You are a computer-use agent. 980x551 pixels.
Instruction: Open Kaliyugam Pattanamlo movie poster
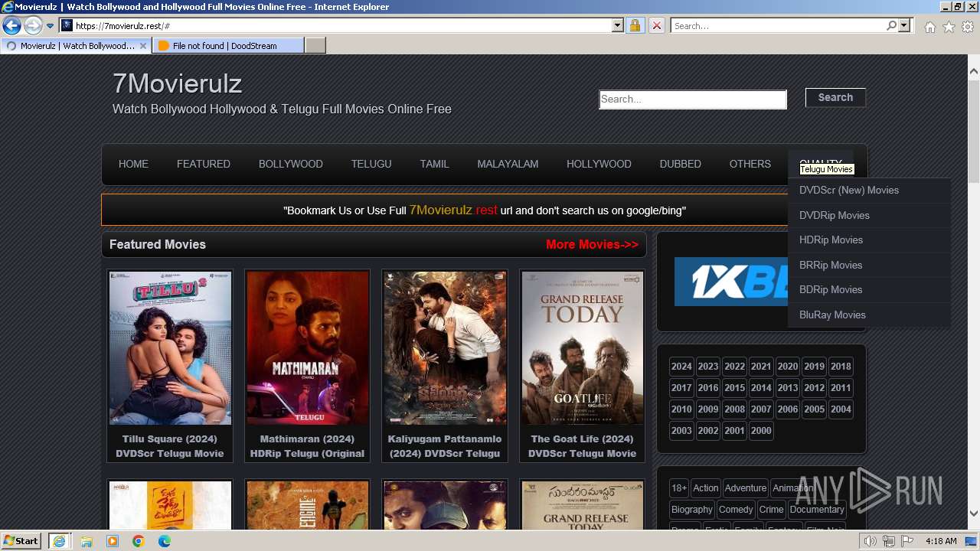click(x=445, y=348)
